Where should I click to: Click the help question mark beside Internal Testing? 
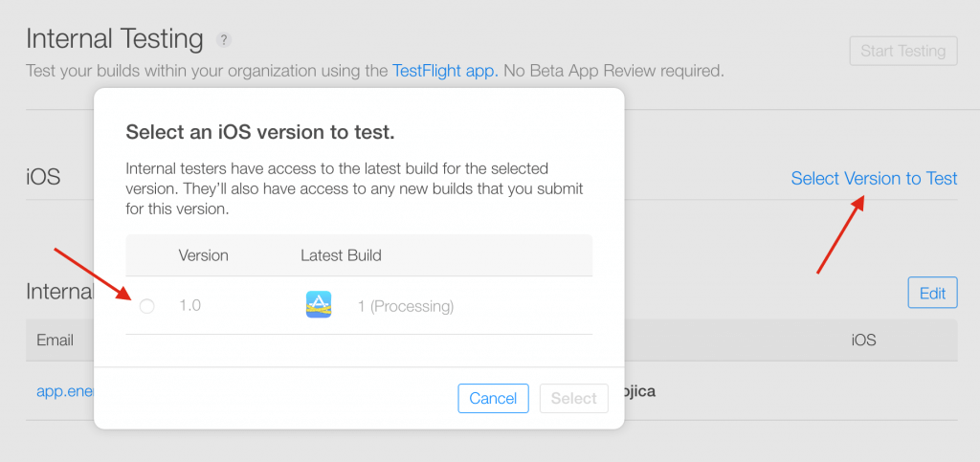coord(224,40)
